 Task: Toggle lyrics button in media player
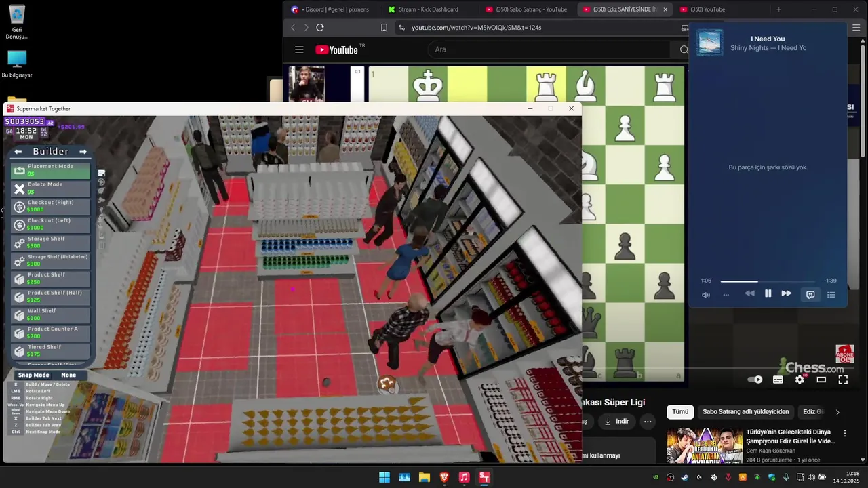[810, 294]
